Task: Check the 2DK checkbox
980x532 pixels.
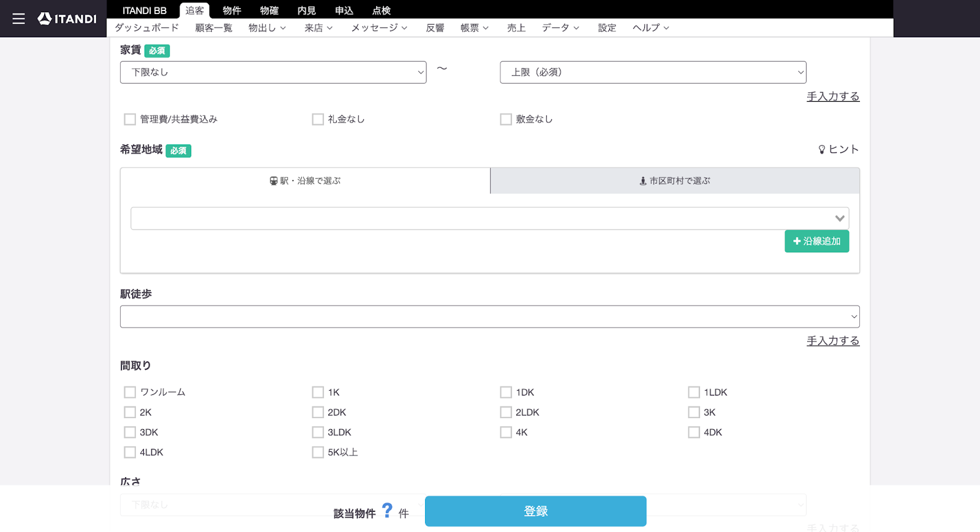Action: [318, 413]
